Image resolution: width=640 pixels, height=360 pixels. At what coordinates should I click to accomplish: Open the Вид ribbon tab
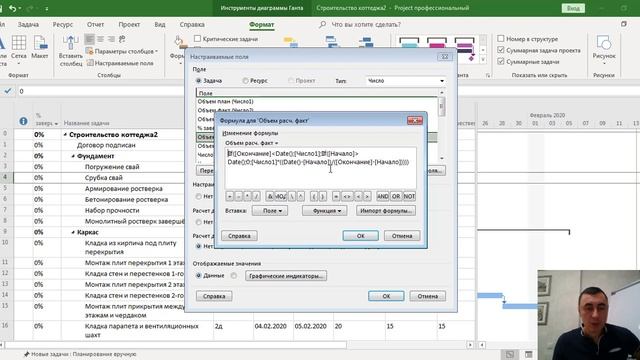(160, 24)
